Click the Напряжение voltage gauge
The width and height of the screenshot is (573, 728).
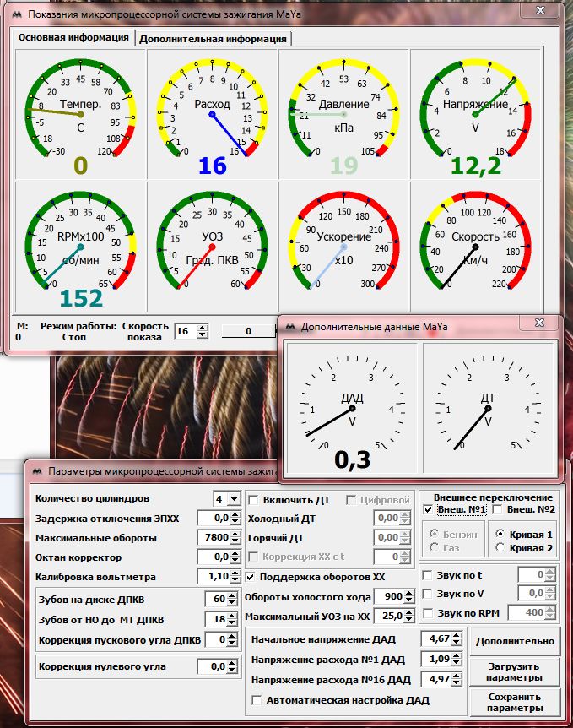[x=475, y=112]
